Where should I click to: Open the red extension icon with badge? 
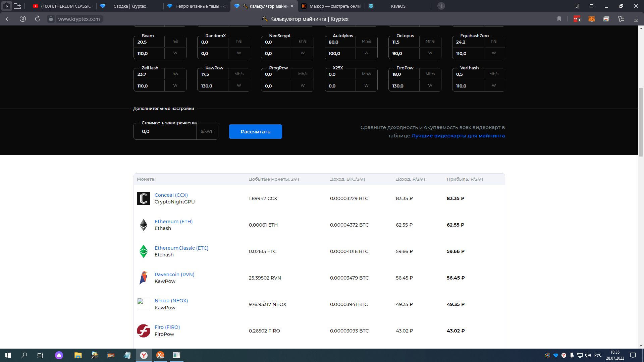577,19
